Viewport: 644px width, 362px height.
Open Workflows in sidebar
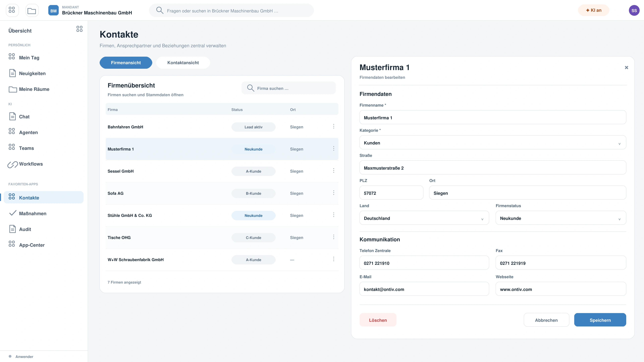pos(44,164)
